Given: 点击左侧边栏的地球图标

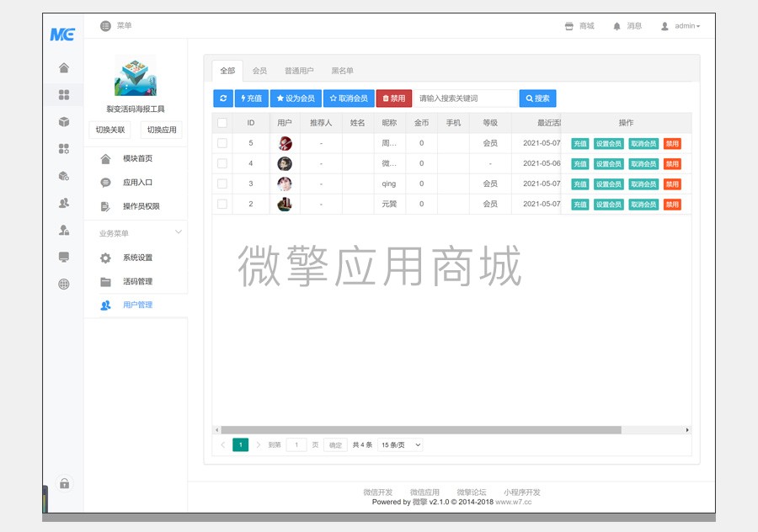Looking at the screenshot, I should tap(63, 285).
